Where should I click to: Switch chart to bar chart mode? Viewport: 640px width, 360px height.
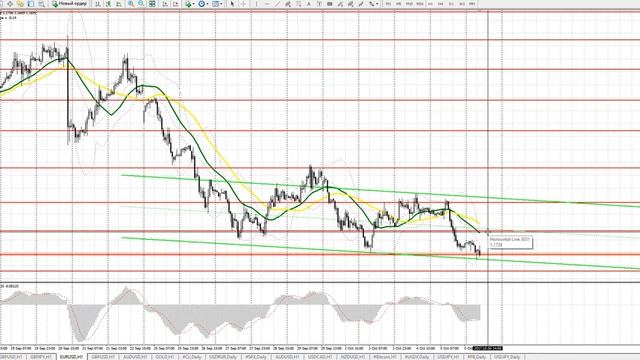pos(98,4)
